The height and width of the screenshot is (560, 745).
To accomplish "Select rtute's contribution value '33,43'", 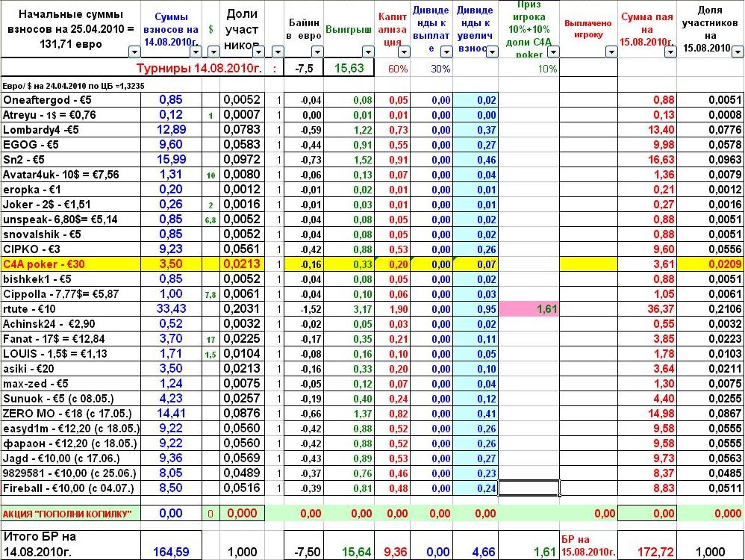I will 172,309.
